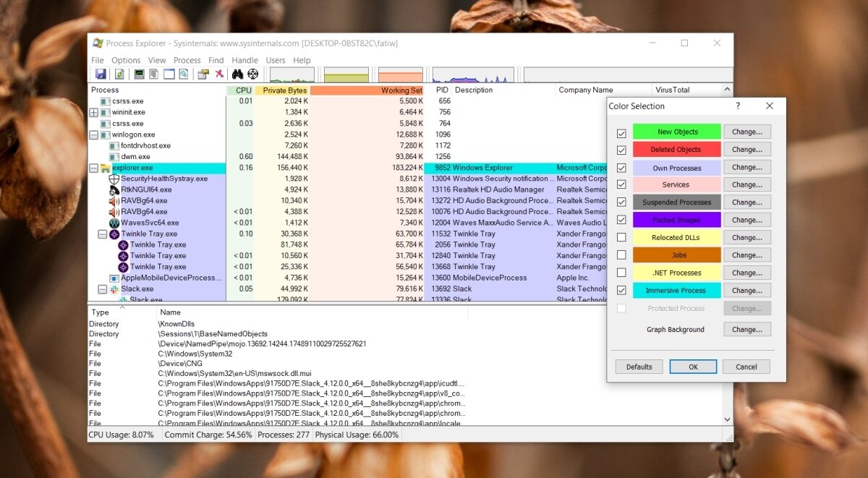Click the Save floppy disk toolbar icon
868x478 pixels.
tap(101, 74)
